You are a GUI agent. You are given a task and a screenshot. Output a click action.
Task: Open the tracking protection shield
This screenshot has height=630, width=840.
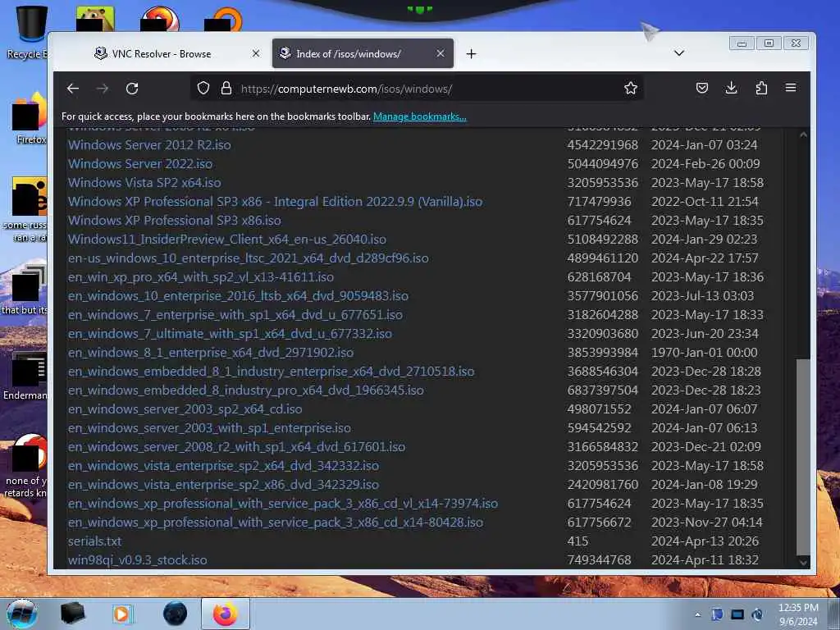click(x=203, y=88)
